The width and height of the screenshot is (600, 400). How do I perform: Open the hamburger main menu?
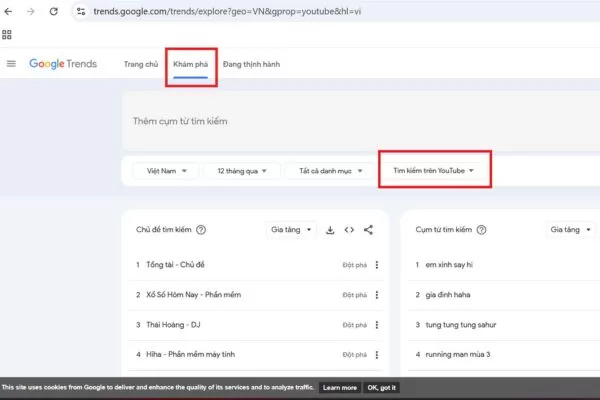[x=11, y=64]
